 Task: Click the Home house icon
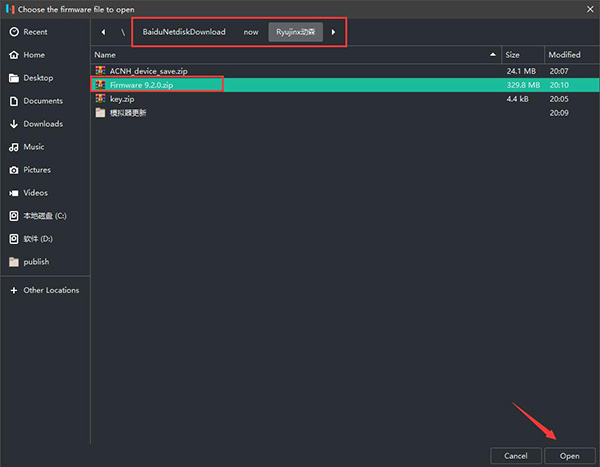(14, 55)
